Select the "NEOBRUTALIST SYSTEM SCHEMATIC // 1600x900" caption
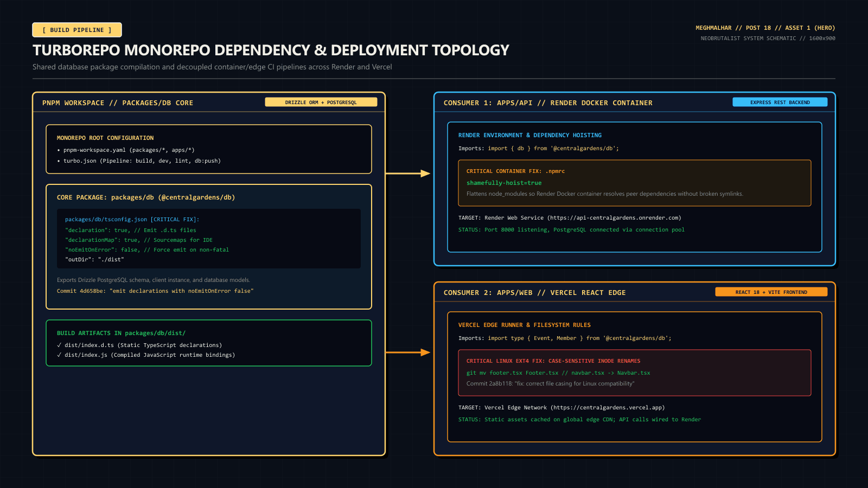The width and height of the screenshot is (868, 488). [x=768, y=38]
